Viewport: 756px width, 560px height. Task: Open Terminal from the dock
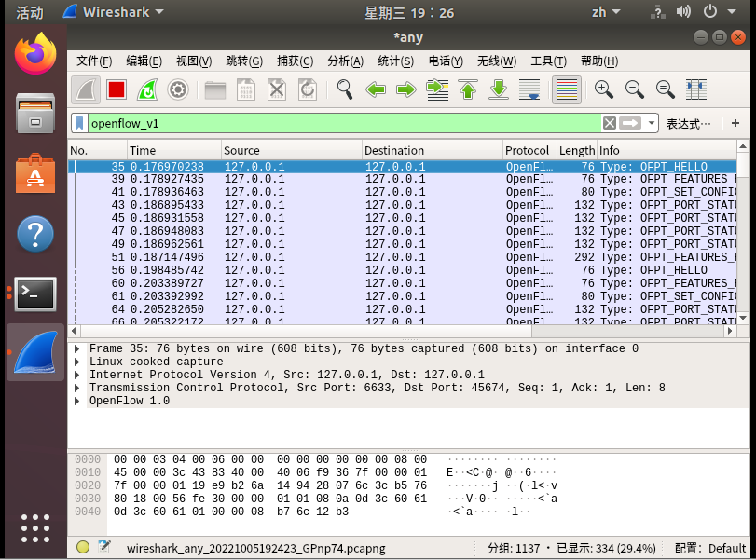[35, 294]
